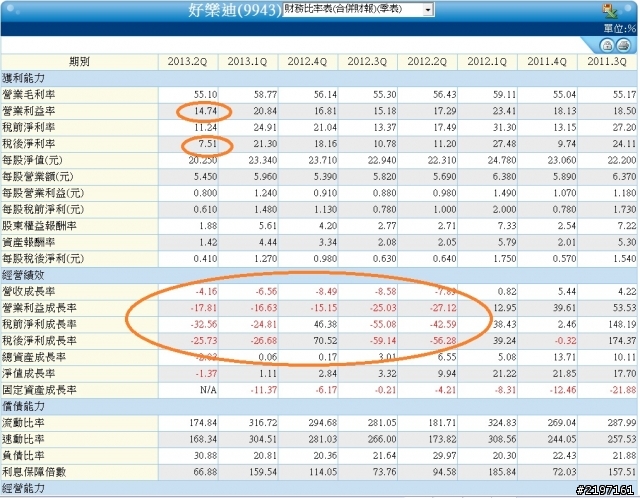Select the 每股營業額(元) row label

[38, 177]
